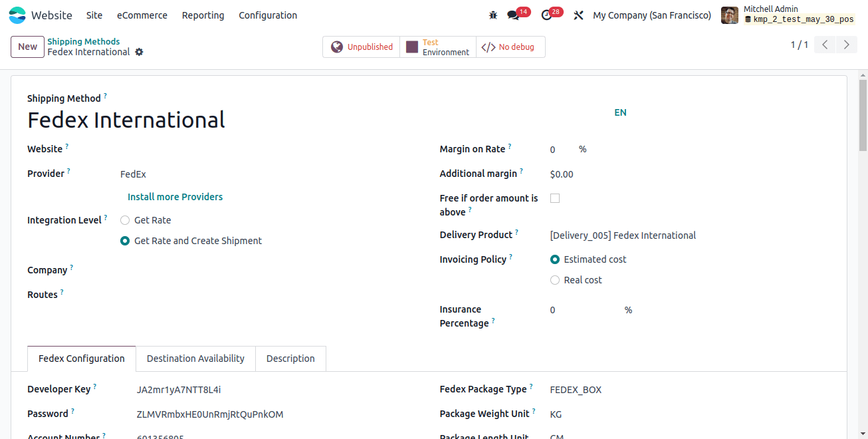868x439 pixels.
Task: Open the gear actions menu beside Fedex International
Action: tap(139, 52)
